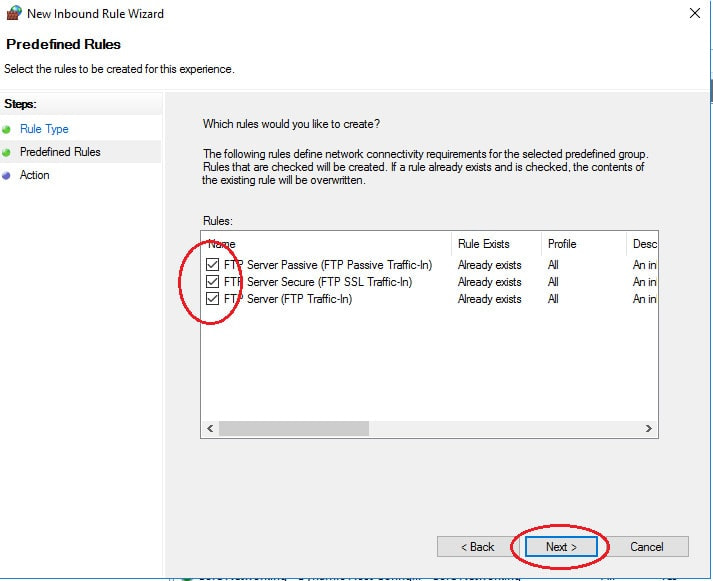Click the scroll left arrow of rules list
The image size is (713, 581).
pyautogui.click(x=210, y=428)
